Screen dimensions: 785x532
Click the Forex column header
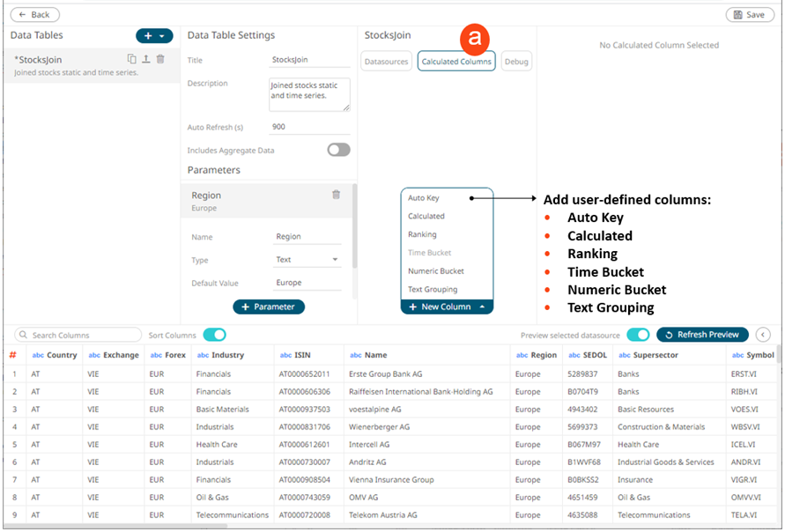[167, 355]
